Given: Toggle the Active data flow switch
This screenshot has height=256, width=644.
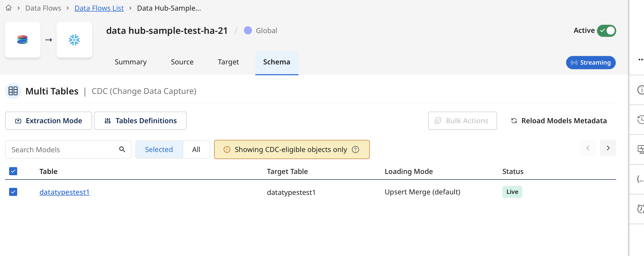Looking at the screenshot, I should 607,31.
